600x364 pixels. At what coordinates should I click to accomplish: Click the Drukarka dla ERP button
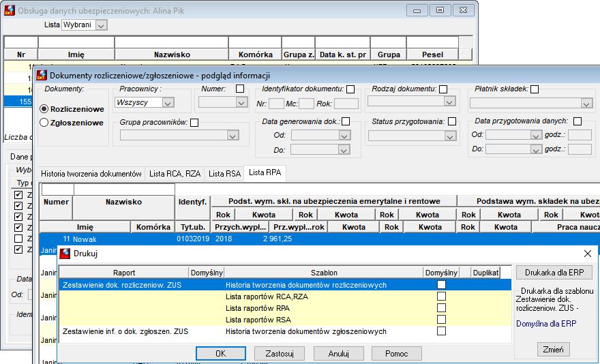pyautogui.click(x=554, y=273)
